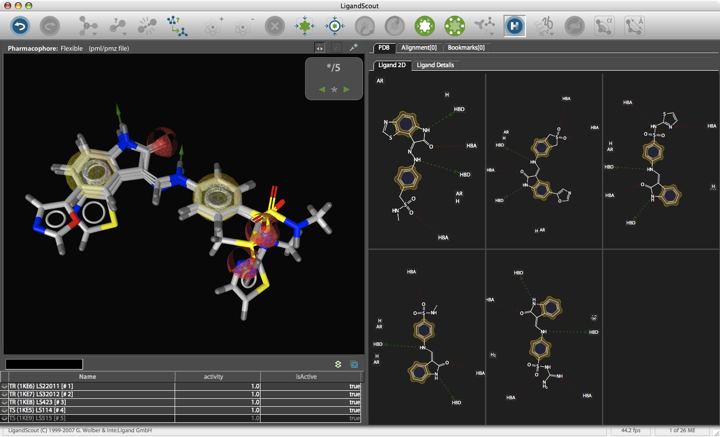
Task: Click the '44.2 fps' status bar readout
Action: pos(631,431)
